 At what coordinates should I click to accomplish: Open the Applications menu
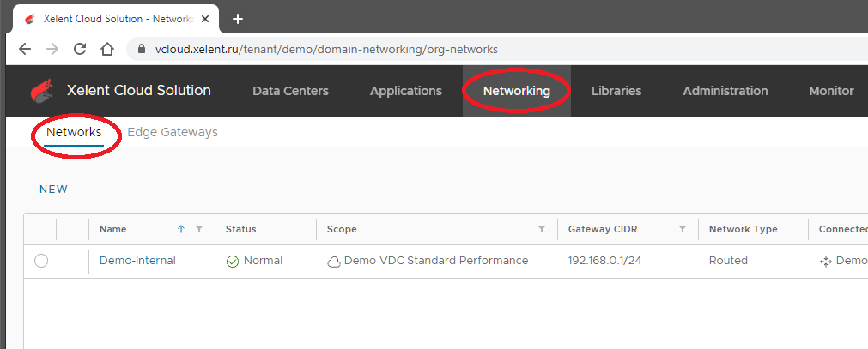pyautogui.click(x=406, y=91)
